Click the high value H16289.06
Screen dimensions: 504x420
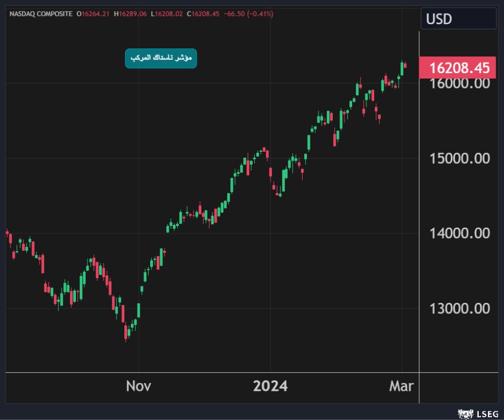click(x=130, y=13)
